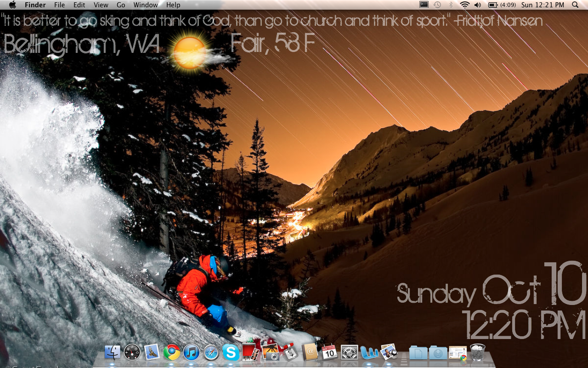
Task: Start a Spotlight search
Action: 575,5
